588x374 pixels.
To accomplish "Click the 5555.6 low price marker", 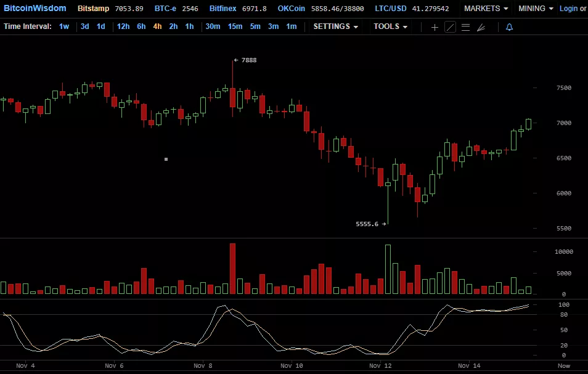I will tap(368, 224).
